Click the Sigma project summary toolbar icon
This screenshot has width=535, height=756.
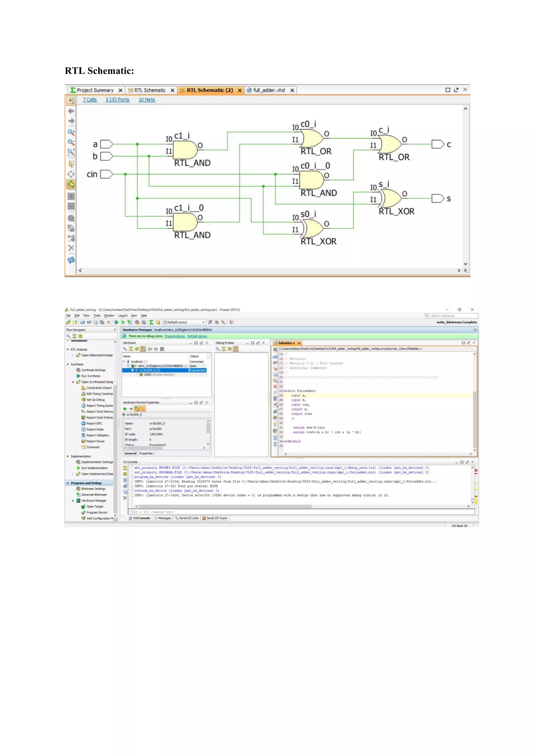pos(151,322)
